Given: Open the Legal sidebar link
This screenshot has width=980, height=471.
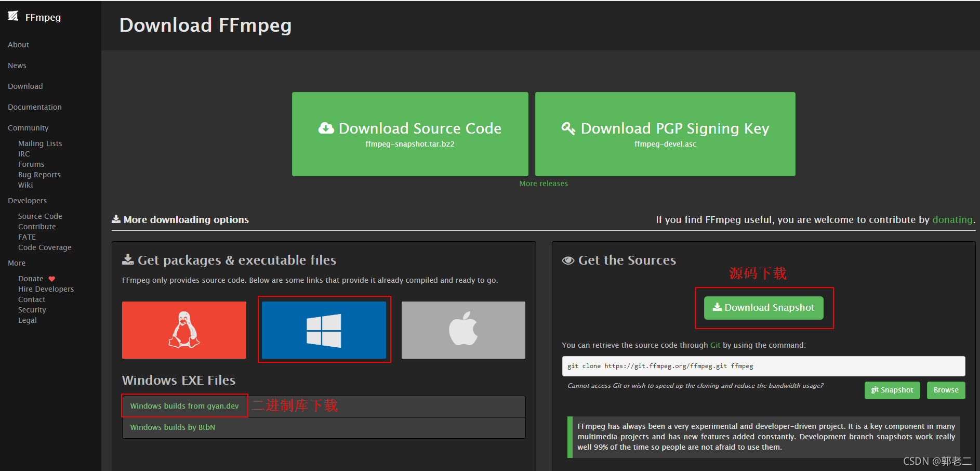Looking at the screenshot, I should (28, 320).
